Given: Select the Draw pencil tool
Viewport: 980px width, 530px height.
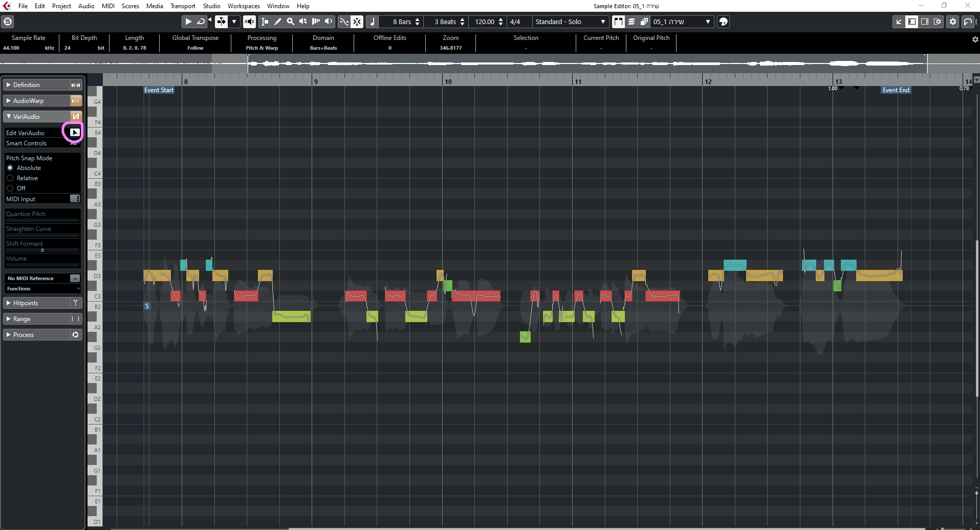Looking at the screenshot, I should [x=277, y=22].
